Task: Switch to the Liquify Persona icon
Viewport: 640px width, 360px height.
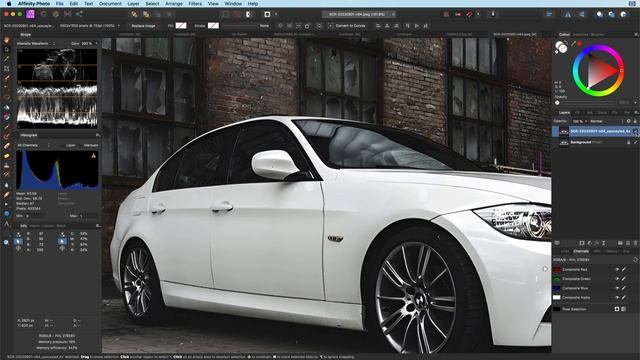Action: [x=43, y=14]
